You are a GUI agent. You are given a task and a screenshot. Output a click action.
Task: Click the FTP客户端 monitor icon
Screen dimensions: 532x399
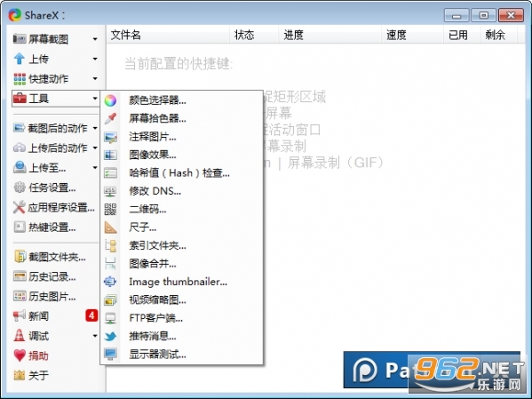click(110, 318)
